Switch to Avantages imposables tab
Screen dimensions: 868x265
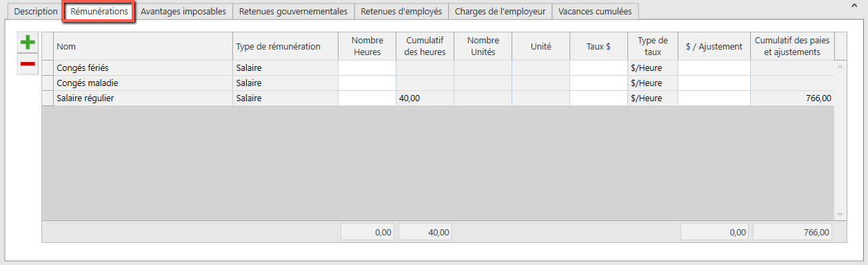tap(183, 12)
